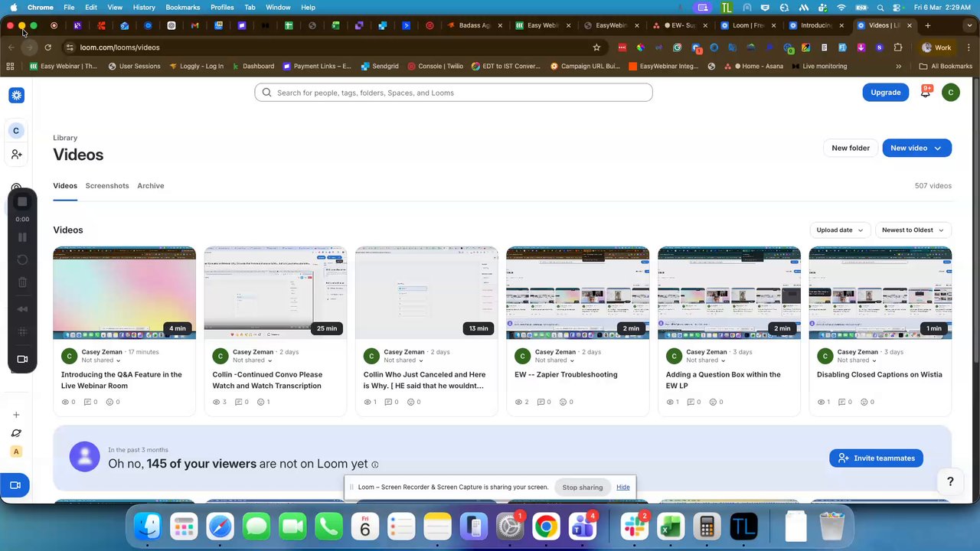Open the All Bookmarks folder

pyautogui.click(x=946, y=67)
